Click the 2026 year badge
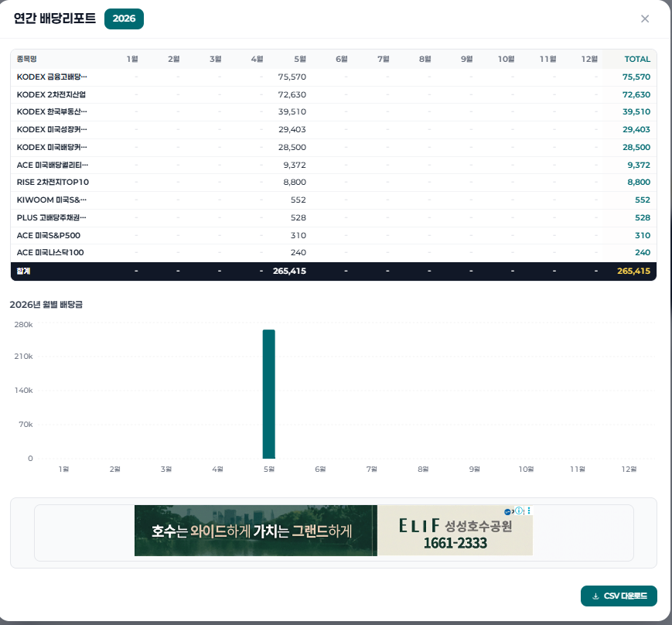This screenshot has width=672, height=625. pos(124,19)
